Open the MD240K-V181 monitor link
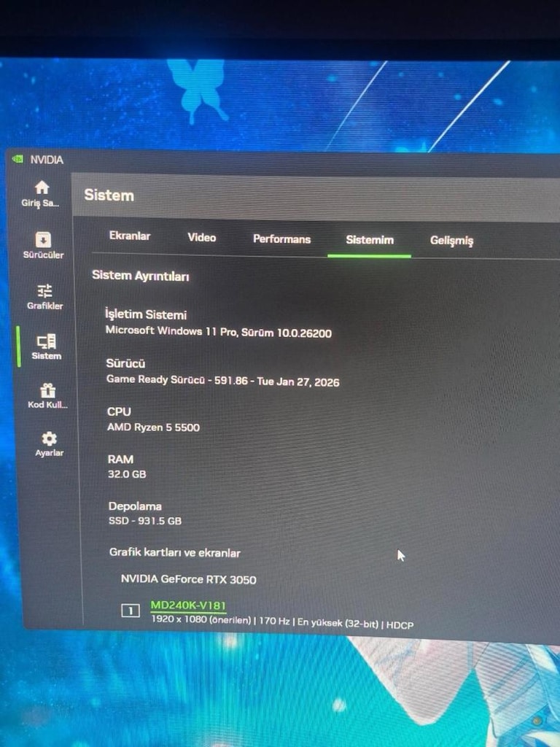560x747 pixels. (x=188, y=605)
